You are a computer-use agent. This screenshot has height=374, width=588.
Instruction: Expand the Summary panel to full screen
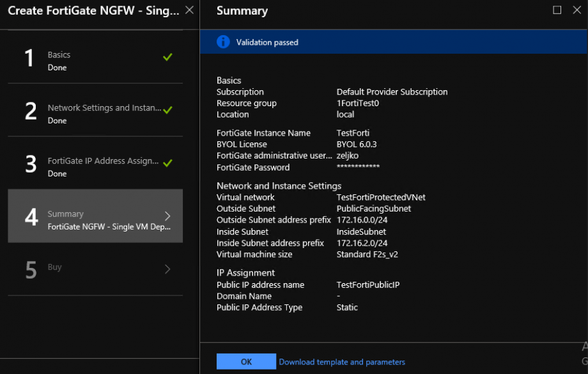(558, 10)
